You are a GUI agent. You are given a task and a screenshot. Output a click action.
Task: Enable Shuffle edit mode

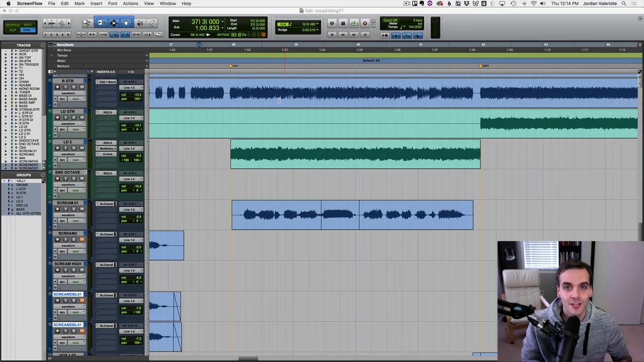tap(13, 25)
